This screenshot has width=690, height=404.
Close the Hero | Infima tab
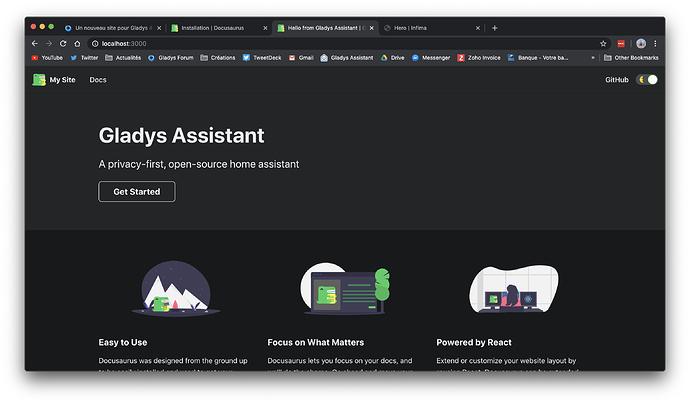478,28
